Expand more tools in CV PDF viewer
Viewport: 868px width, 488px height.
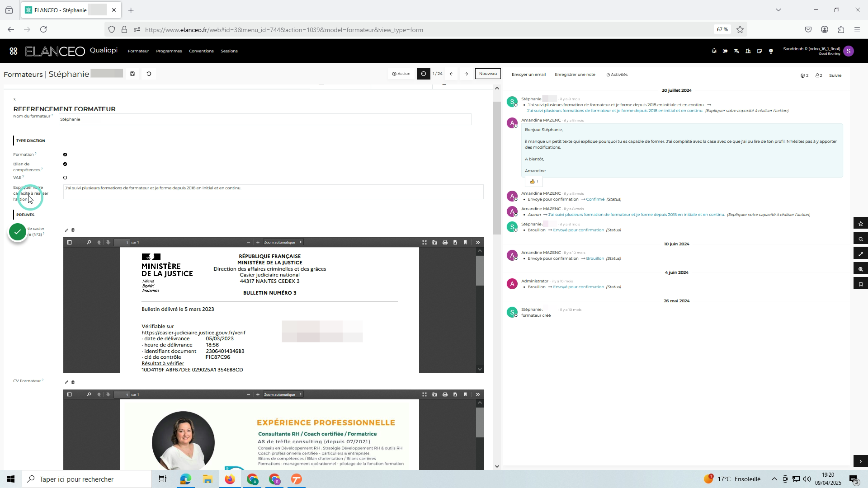coord(478,394)
